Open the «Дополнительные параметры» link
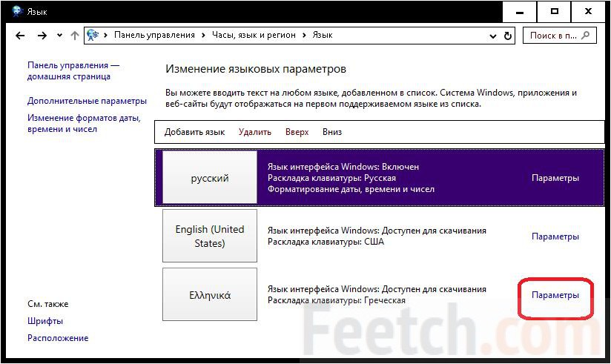The image size is (611, 364). pyautogui.click(x=87, y=101)
